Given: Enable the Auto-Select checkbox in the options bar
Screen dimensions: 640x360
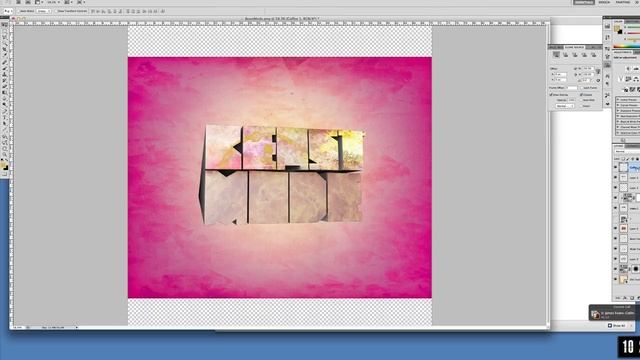Looking at the screenshot, I should click(19, 11).
